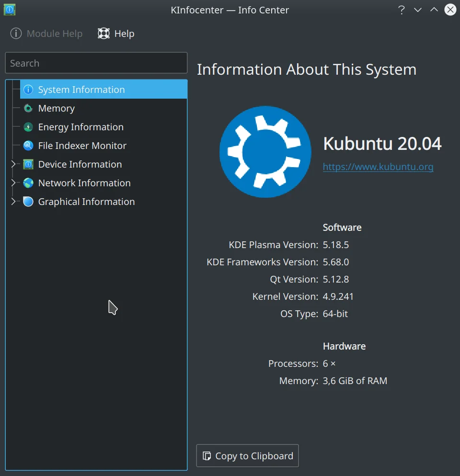Open Energy Information module
Screen dimensions: 460x476
coord(103,127)
